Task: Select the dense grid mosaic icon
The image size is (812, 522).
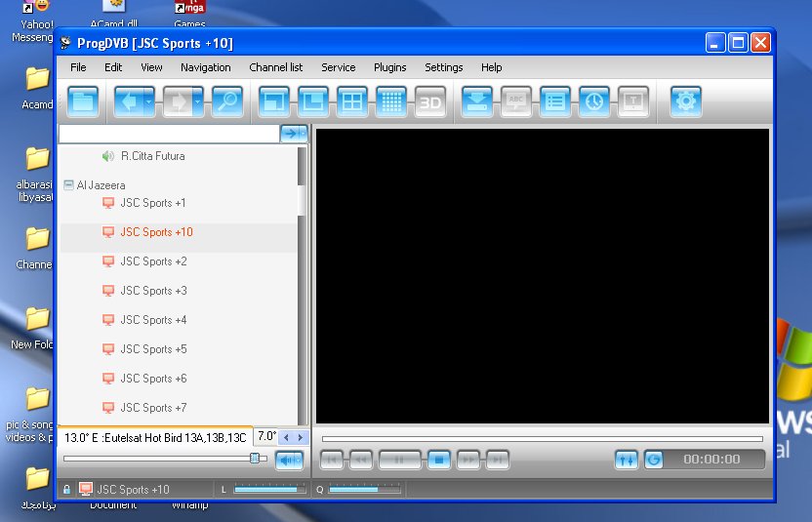Action: (x=391, y=101)
